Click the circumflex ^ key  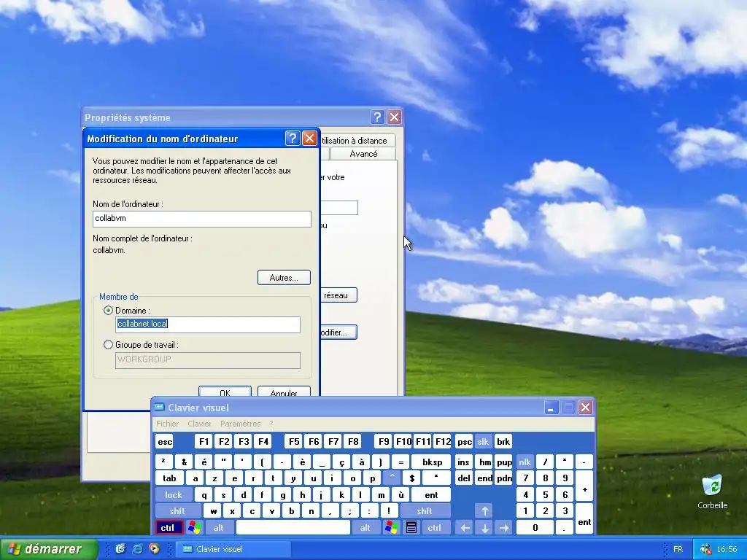point(392,478)
